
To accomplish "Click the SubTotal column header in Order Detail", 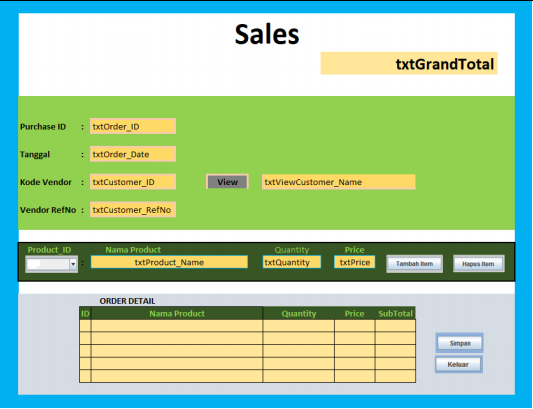I will click(x=395, y=313).
